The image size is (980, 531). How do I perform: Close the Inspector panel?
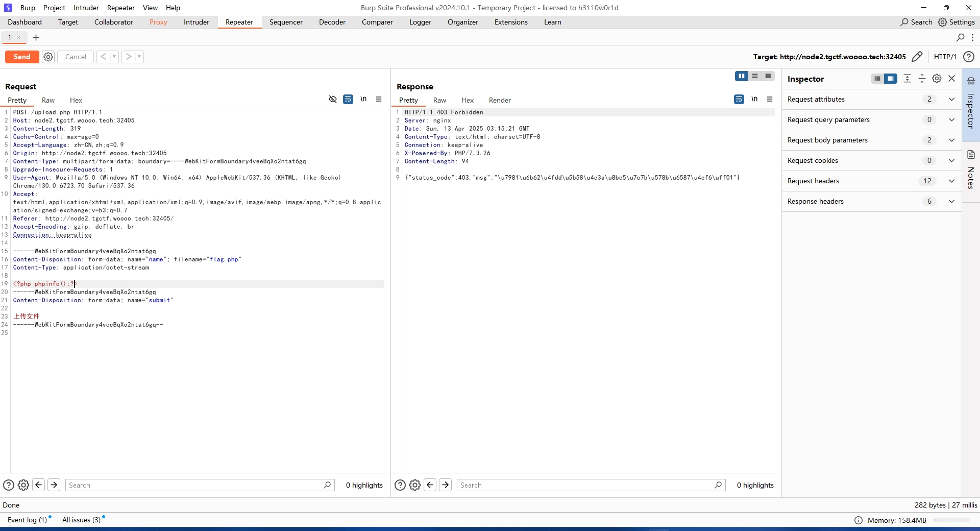click(951, 79)
